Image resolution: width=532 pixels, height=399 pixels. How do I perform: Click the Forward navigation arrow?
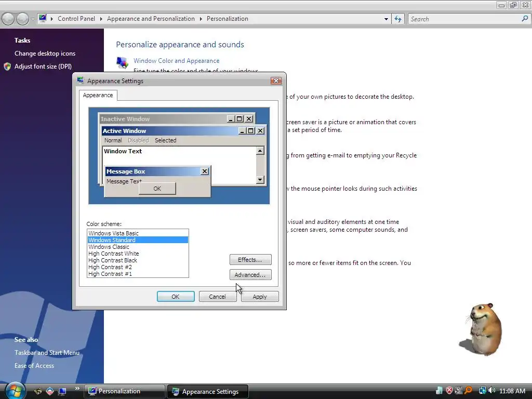coord(22,19)
